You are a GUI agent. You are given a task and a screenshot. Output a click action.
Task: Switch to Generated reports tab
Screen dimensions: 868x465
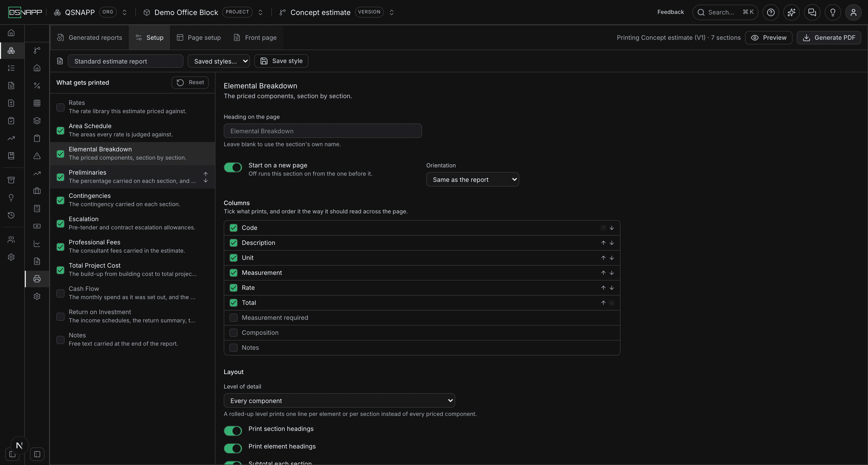[x=90, y=38]
